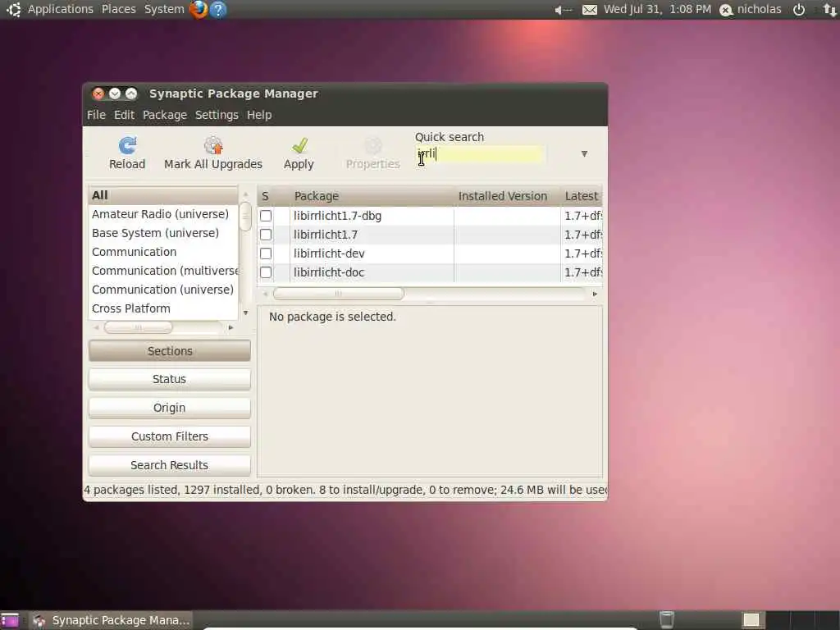
Task: Open the volume speaker icon
Action: (563, 10)
